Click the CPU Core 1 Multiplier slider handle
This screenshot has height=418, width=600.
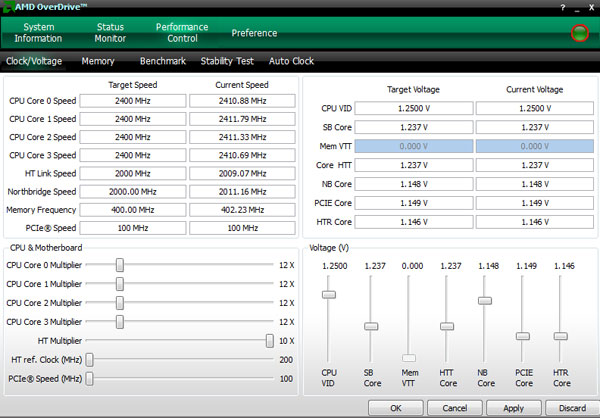click(x=120, y=284)
